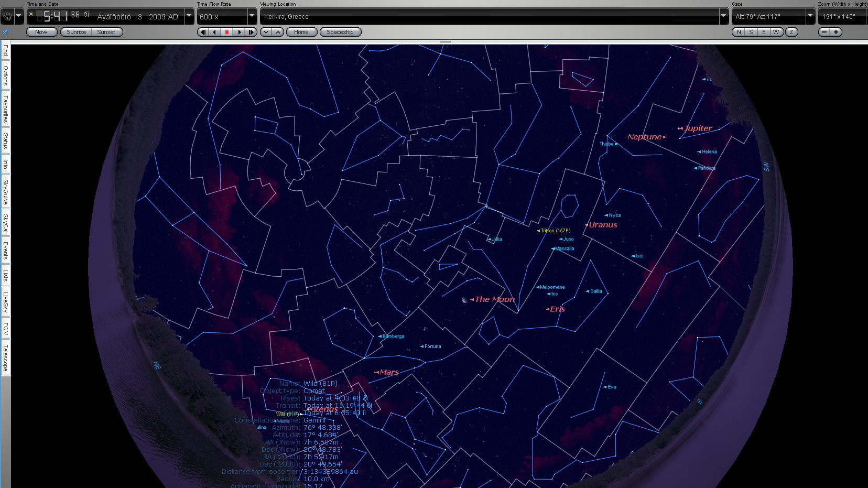The height and width of the screenshot is (488, 868).
Task: Jump time to Sunrise
Action: pyautogui.click(x=77, y=32)
